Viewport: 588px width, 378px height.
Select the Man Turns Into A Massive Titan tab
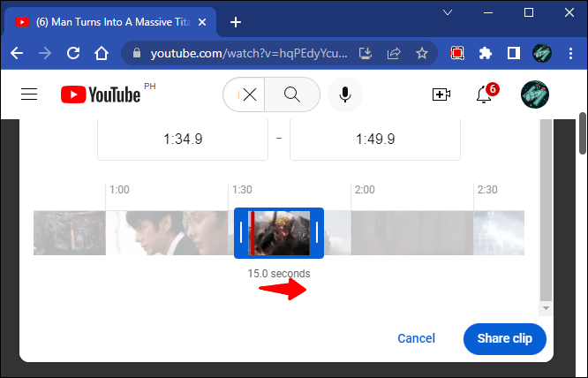click(110, 22)
